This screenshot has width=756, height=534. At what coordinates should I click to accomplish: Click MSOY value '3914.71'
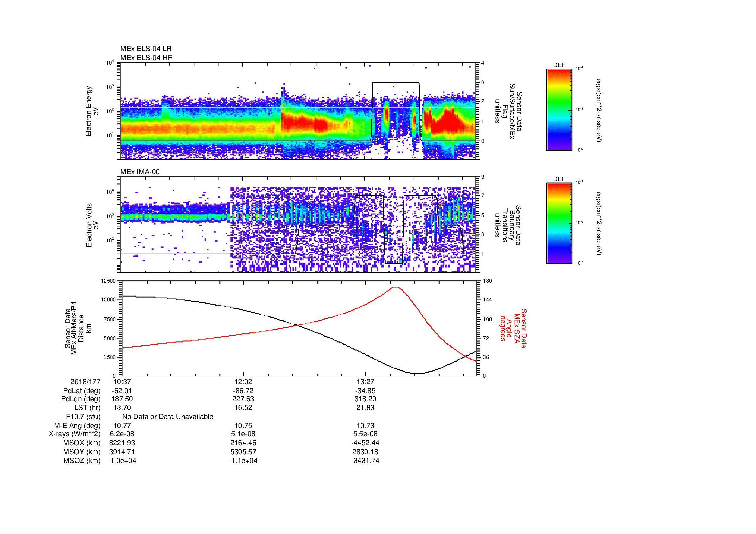pyautogui.click(x=122, y=452)
